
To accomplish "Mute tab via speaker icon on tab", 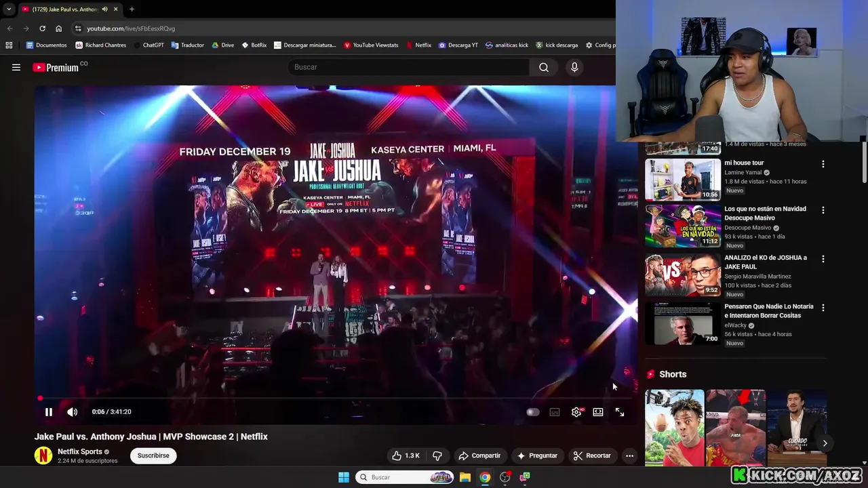I will click(x=104, y=9).
